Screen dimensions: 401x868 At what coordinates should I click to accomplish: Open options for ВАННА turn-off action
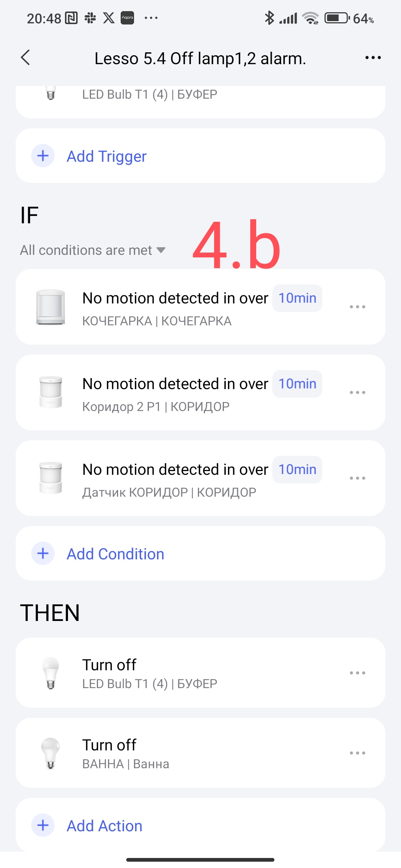(x=357, y=753)
